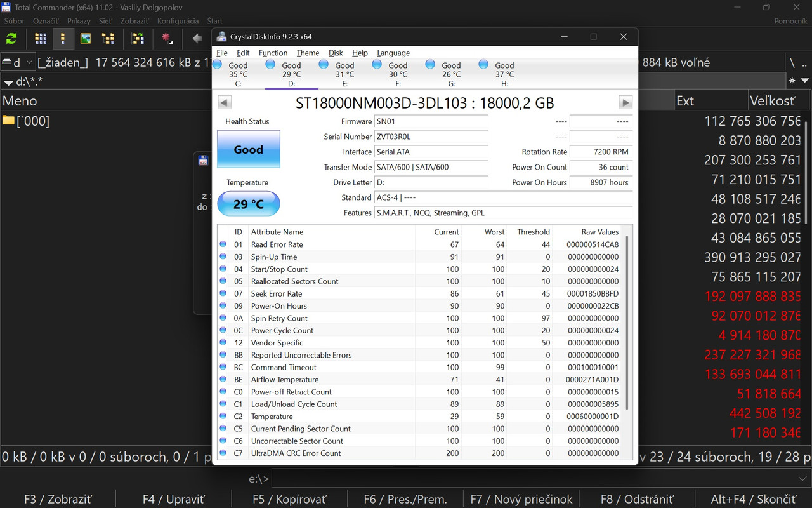Click the status orb for UltraDMA CRC Error Count
Viewport: 812px width, 508px height.
[223, 453]
